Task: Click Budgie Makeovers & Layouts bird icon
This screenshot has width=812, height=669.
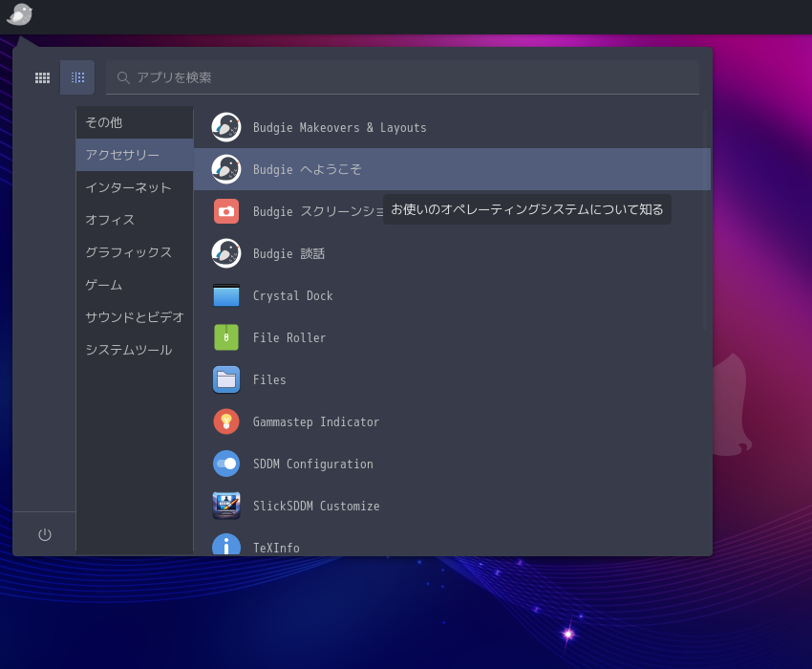Action: click(226, 127)
